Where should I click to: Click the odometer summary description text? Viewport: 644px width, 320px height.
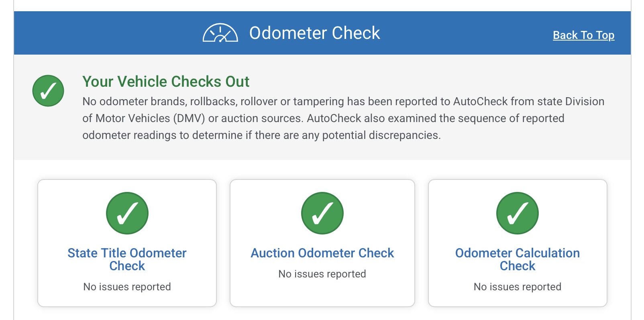pyautogui.click(x=343, y=118)
